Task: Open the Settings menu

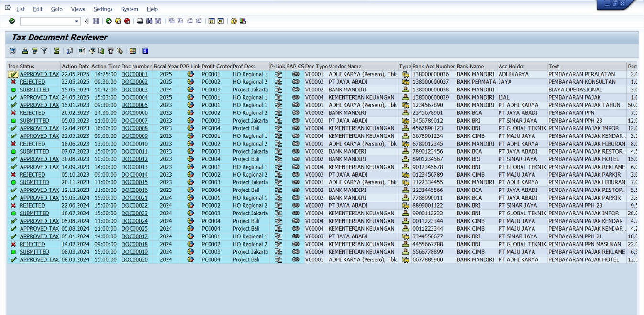Action: (103, 9)
